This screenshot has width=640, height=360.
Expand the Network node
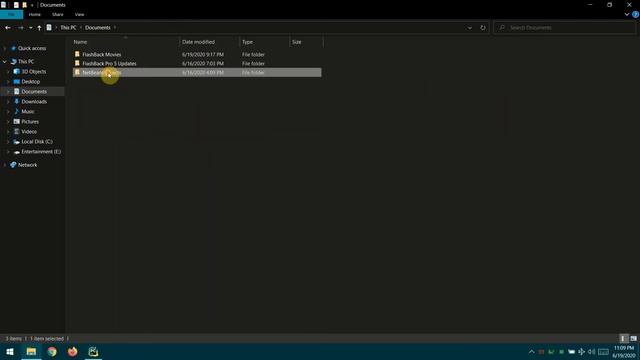(x=4, y=165)
